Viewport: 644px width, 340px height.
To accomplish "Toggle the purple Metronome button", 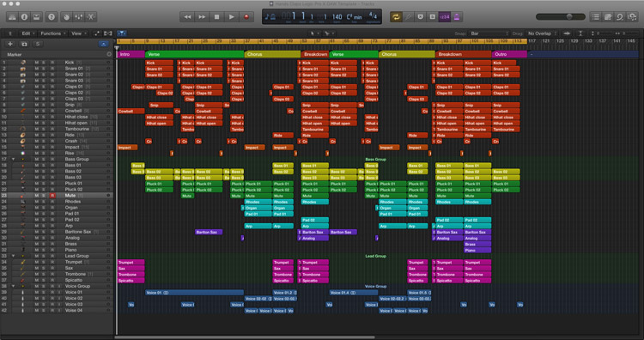I will (457, 17).
